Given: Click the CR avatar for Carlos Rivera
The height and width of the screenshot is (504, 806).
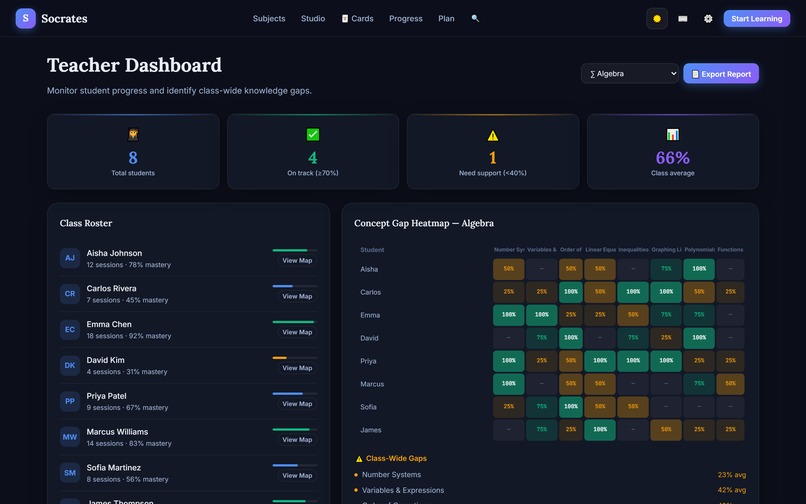Looking at the screenshot, I should [x=70, y=294].
